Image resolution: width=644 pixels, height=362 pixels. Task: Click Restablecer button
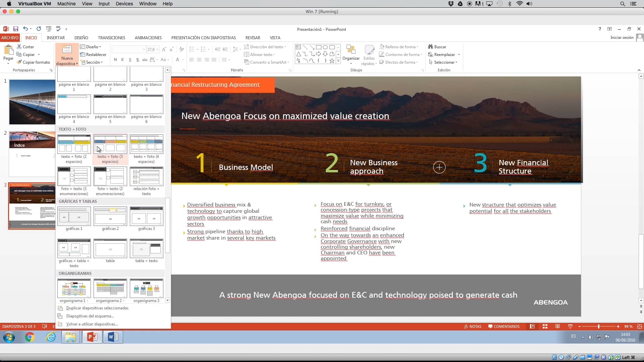[x=93, y=55]
